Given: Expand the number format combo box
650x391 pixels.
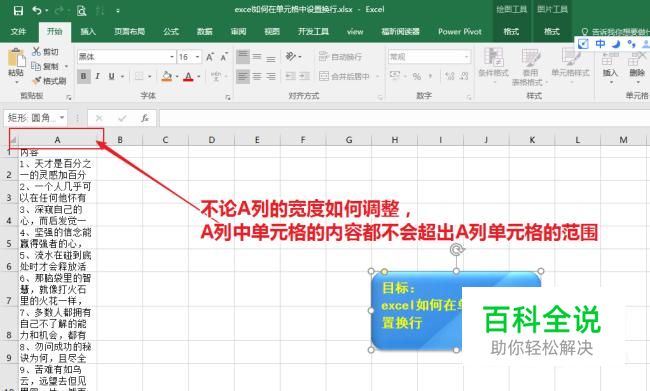Looking at the screenshot, I should [x=466, y=57].
